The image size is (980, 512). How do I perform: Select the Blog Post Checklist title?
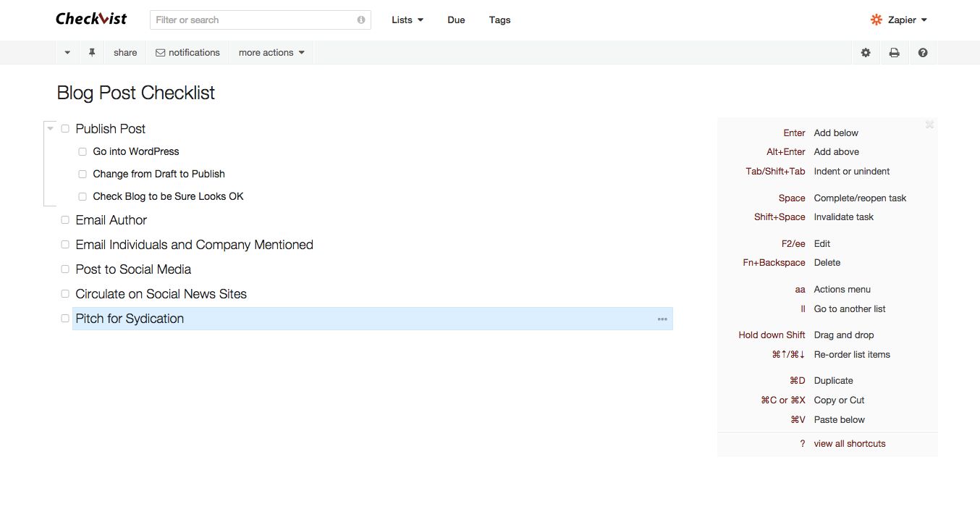coord(136,93)
